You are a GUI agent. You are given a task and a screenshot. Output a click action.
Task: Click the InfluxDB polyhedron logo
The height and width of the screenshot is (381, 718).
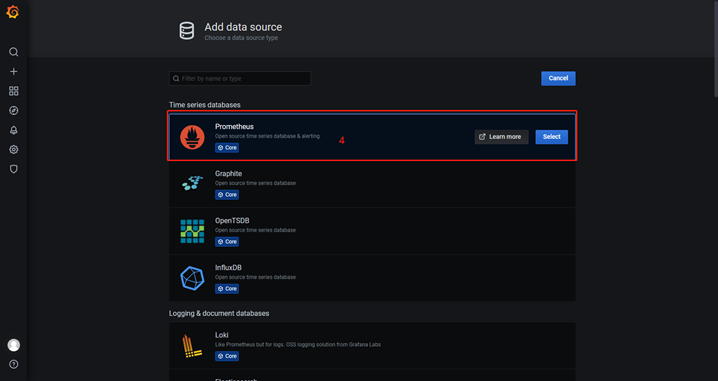192,278
